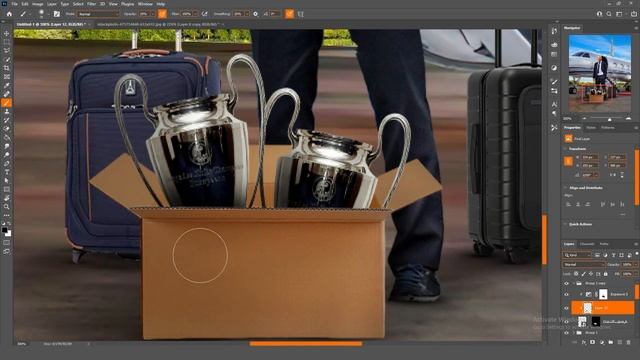The image size is (640, 360).
Task: Switch to second document tab
Action: tap(159, 24)
